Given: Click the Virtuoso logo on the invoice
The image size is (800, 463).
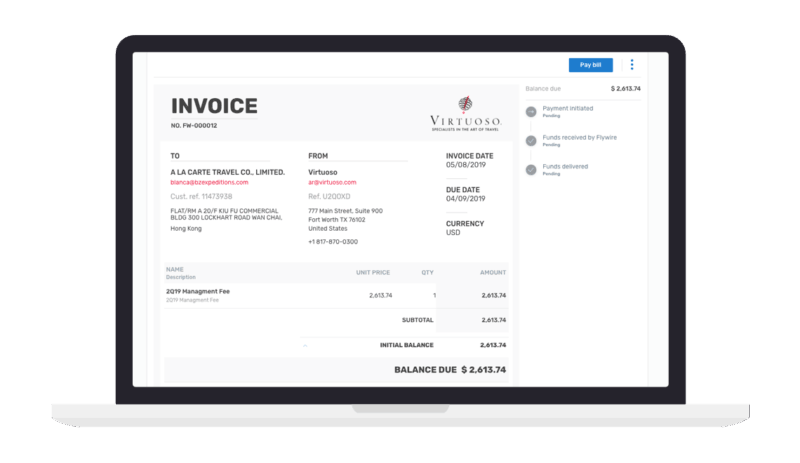Looking at the screenshot, I should pyautogui.click(x=465, y=113).
